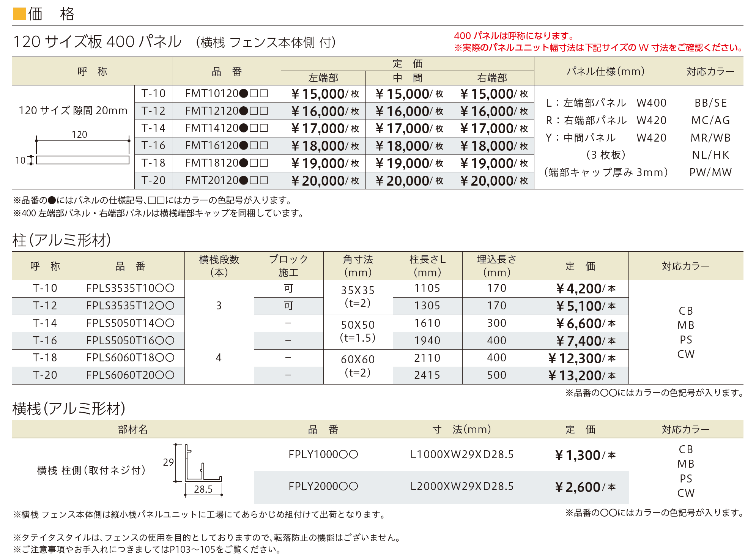Viewport: 756px width, 558px height.
Task: Select product number FMT10120 in panel table
Action: tap(227, 93)
